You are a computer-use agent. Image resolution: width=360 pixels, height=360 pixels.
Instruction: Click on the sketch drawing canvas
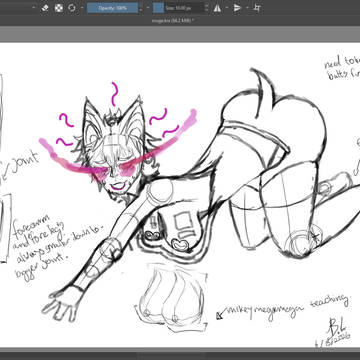click(x=180, y=195)
